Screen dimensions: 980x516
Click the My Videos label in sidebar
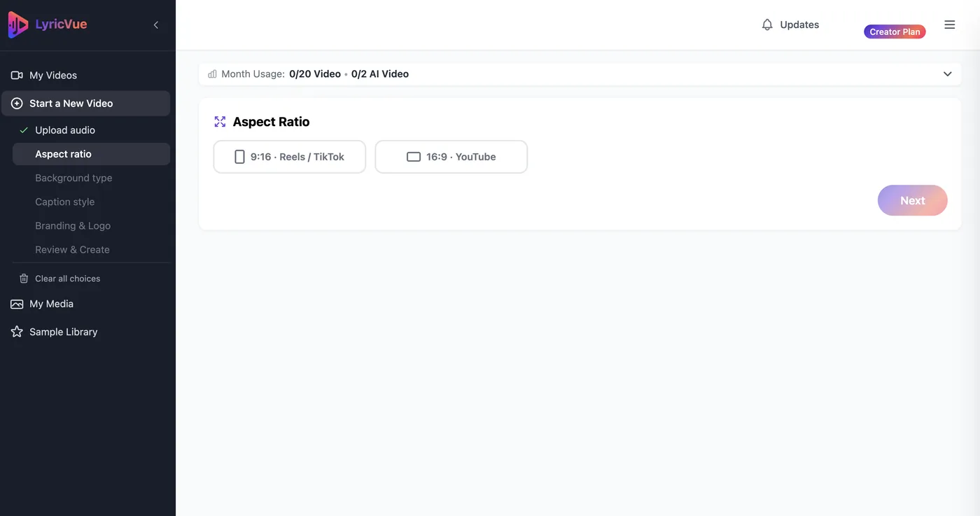(x=53, y=75)
